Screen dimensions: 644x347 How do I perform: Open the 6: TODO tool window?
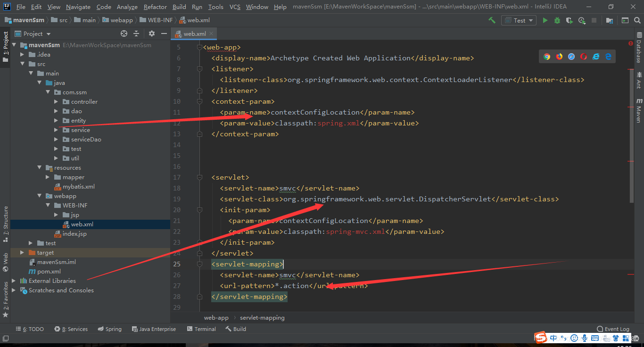tap(30, 329)
